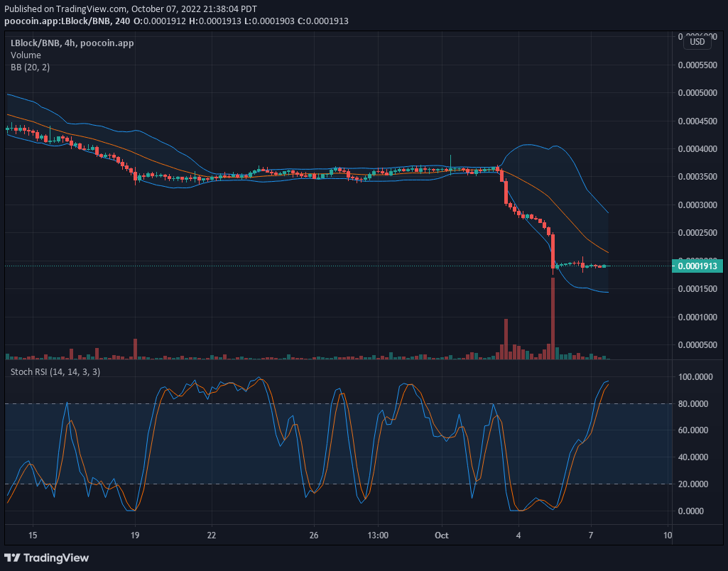This screenshot has width=728, height=571.
Task: Click the tallest red volume bar
Action: point(553,318)
